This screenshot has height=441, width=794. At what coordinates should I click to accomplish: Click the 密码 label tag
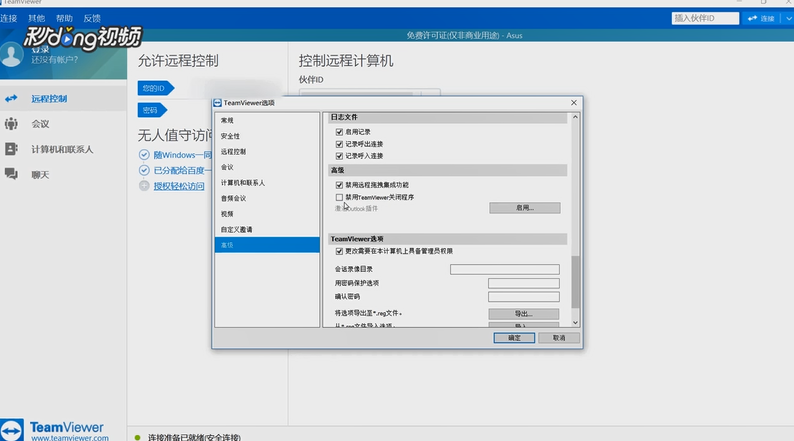pyautogui.click(x=152, y=110)
